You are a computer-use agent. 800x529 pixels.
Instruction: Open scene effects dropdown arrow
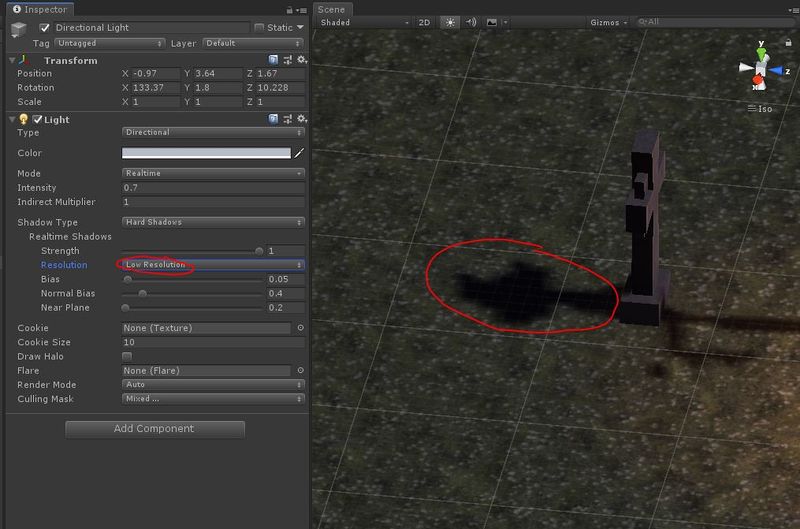pos(505,22)
